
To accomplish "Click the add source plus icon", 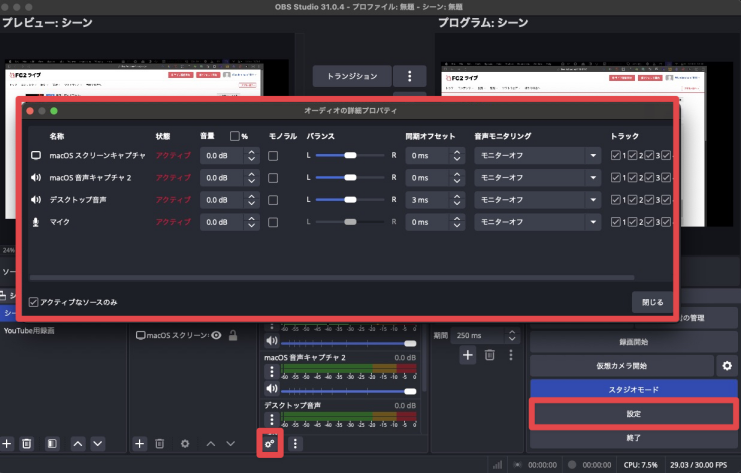I will tap(141, 442).
